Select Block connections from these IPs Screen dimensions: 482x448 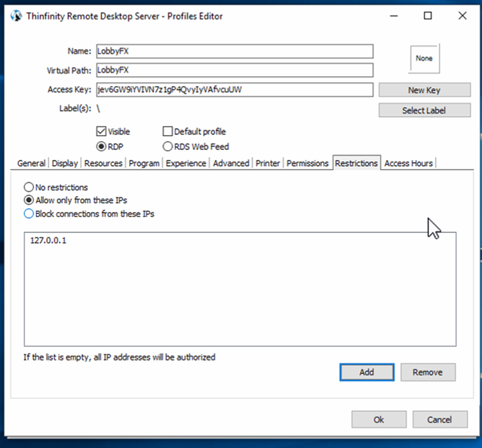pos(29,213)
